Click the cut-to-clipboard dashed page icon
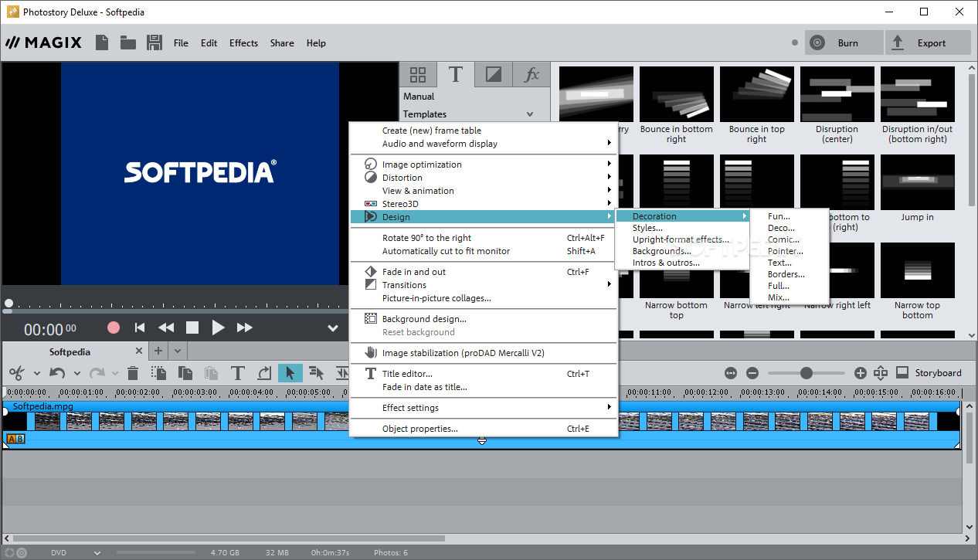 click(x=159, y=373)
